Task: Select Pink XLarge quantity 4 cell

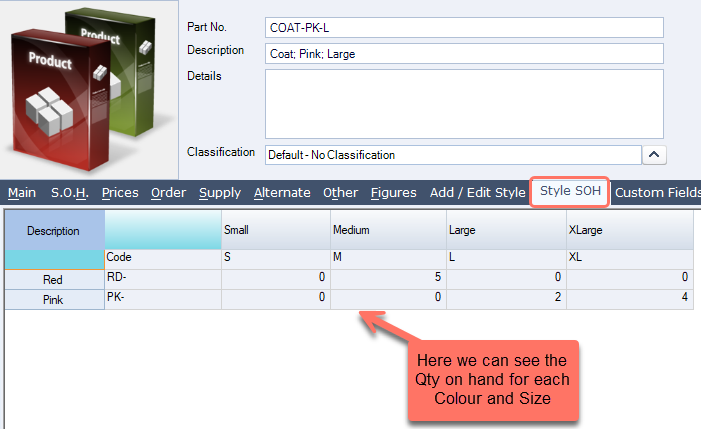Action: coord(630,299)
